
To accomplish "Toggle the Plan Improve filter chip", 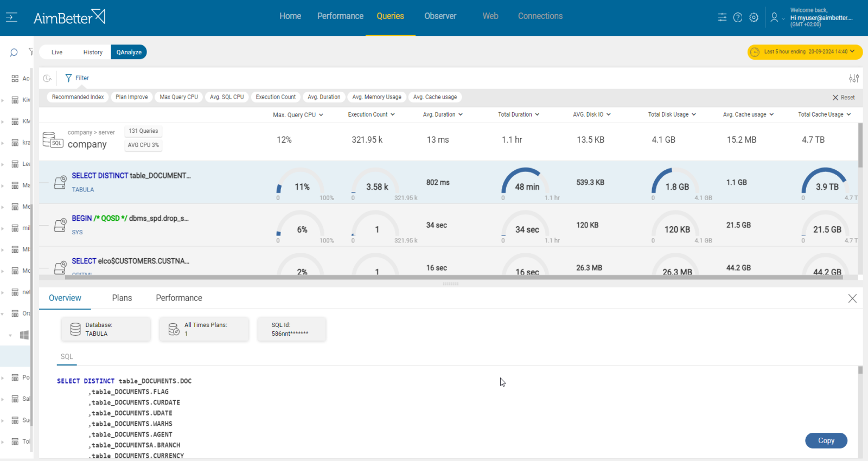I will tap(132, 97).
